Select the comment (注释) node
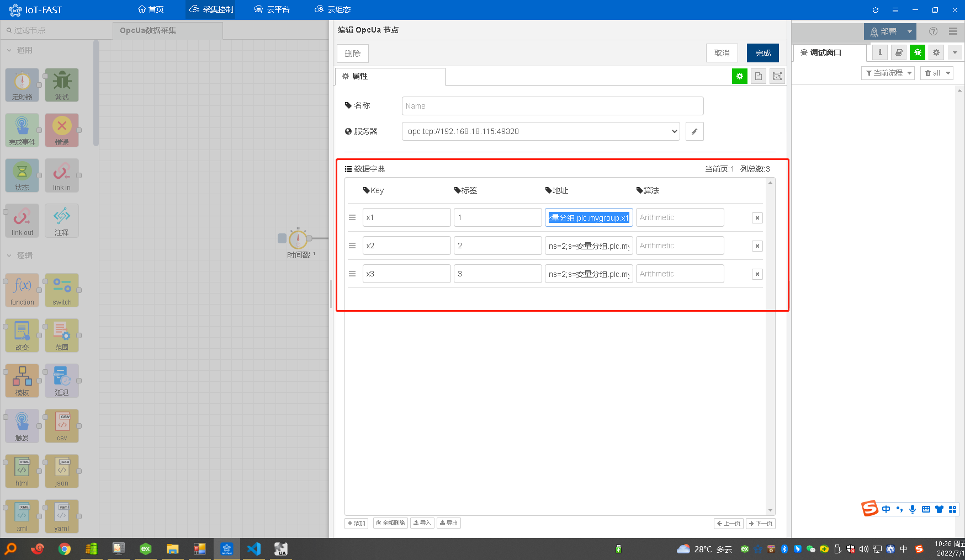The width and height of the screenshot is (965, 560). pyautogui.click(x=62, y=221)
